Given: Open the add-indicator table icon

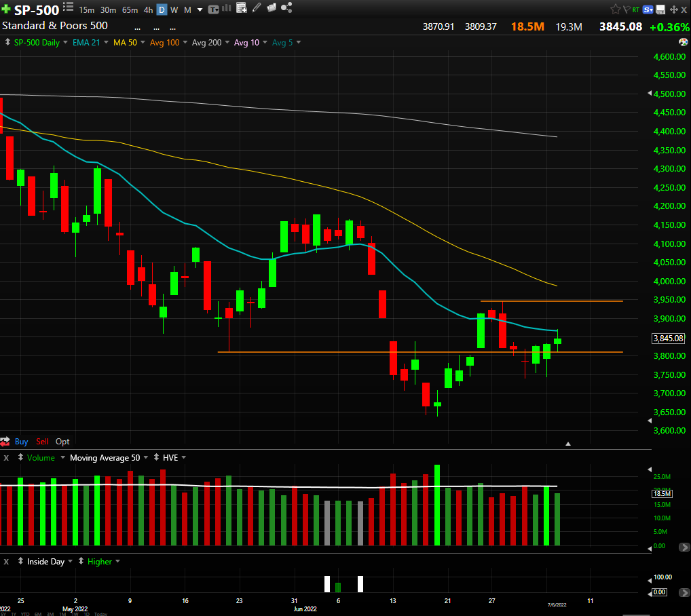Looking at the screenshot, I should coord(242,7).
